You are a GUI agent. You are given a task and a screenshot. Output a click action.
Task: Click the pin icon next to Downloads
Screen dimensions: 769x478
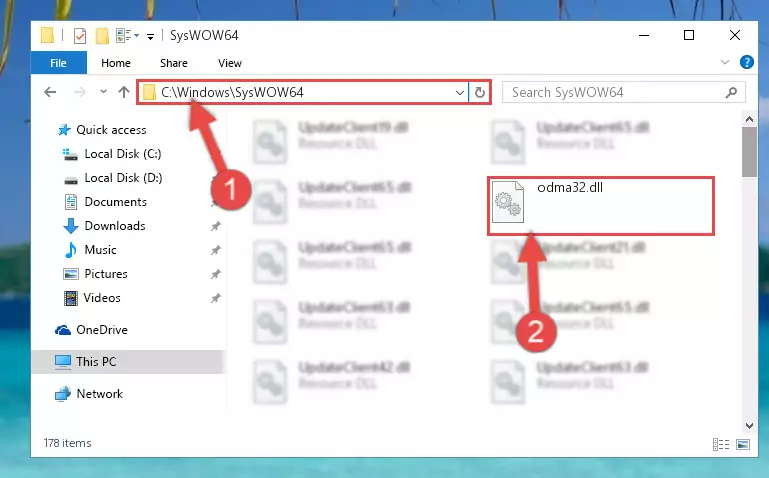(x=215, y=226)
